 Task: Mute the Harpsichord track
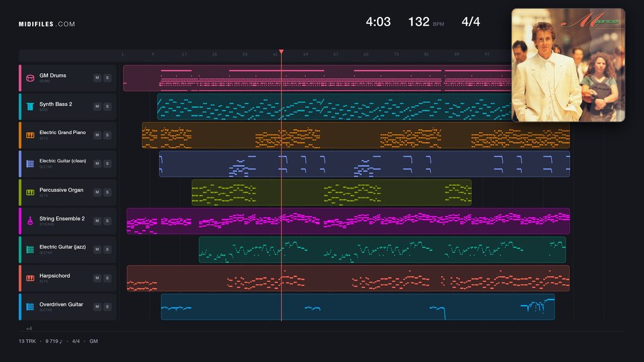[97, 278]
